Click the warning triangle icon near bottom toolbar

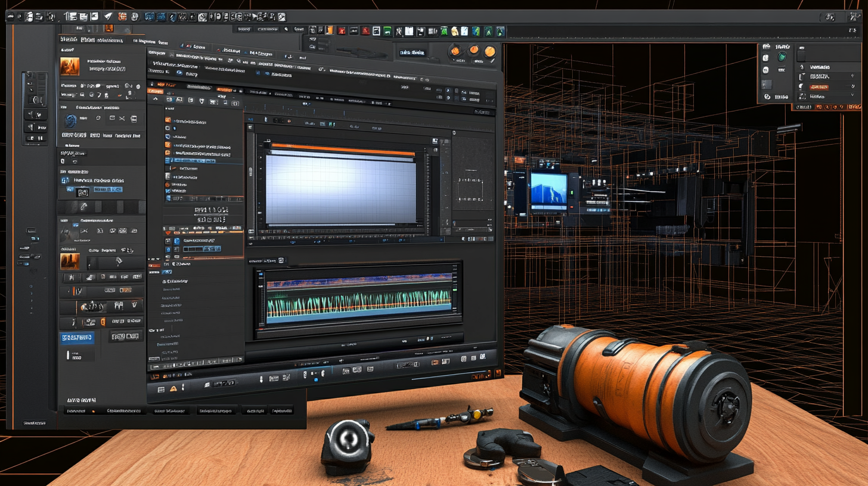point(174,388)
